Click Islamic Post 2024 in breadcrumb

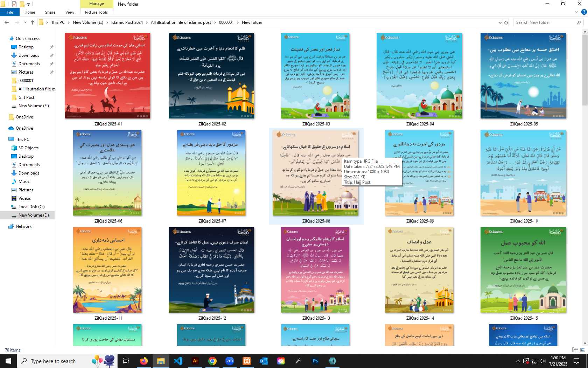coord(127,22)
